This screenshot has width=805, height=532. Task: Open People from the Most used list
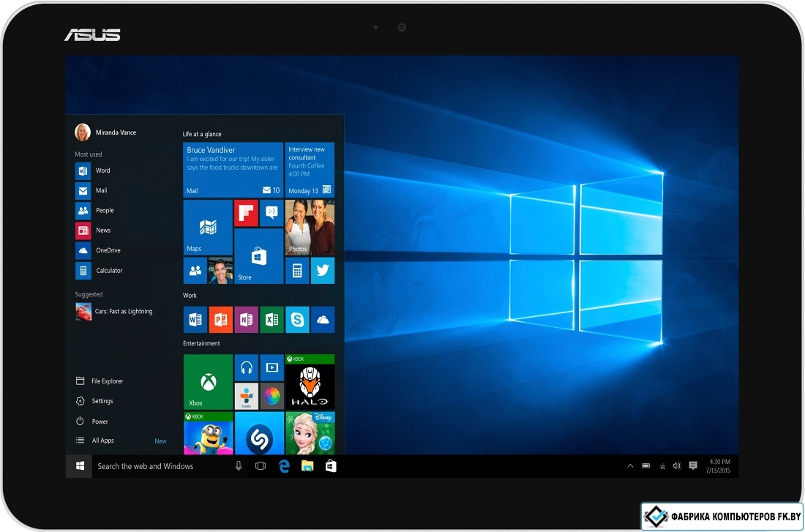point(95,211)
